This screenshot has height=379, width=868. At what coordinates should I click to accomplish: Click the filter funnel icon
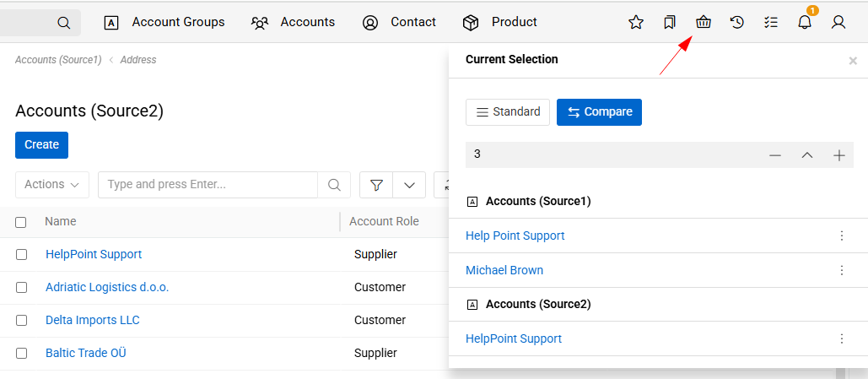377,185
